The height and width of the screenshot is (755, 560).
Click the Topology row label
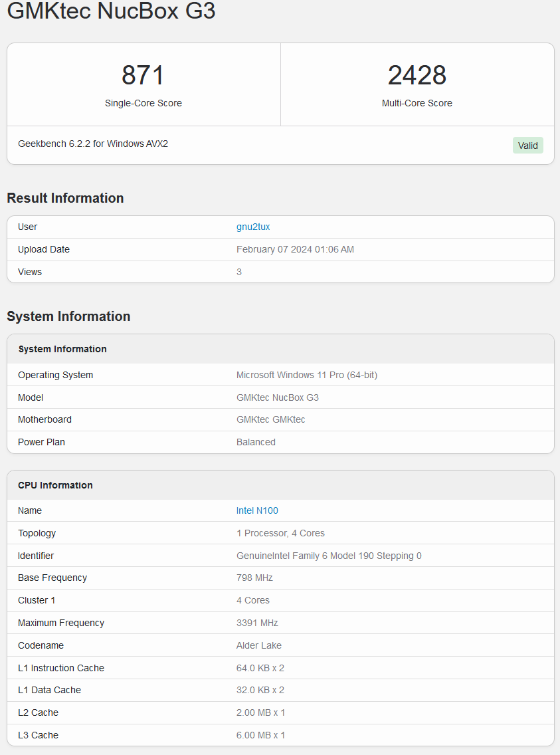point(37,533)
